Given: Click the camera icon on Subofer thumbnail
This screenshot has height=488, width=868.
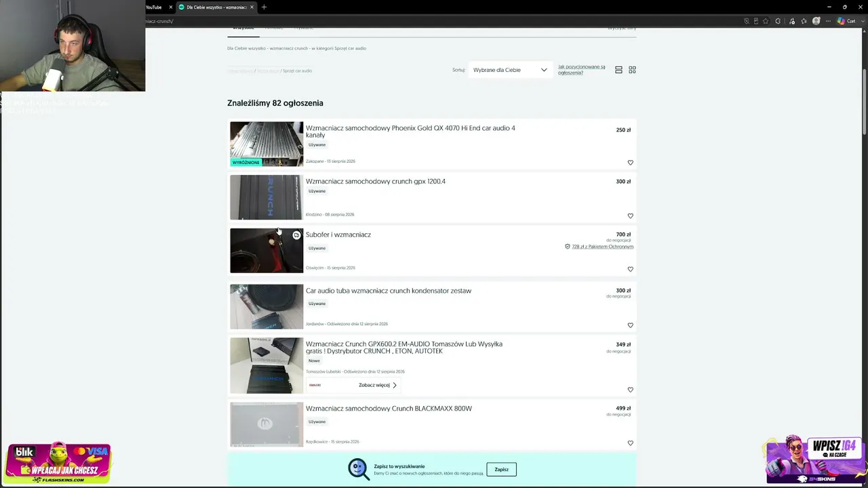Looking at the screenshot, I should pos(296,235).
